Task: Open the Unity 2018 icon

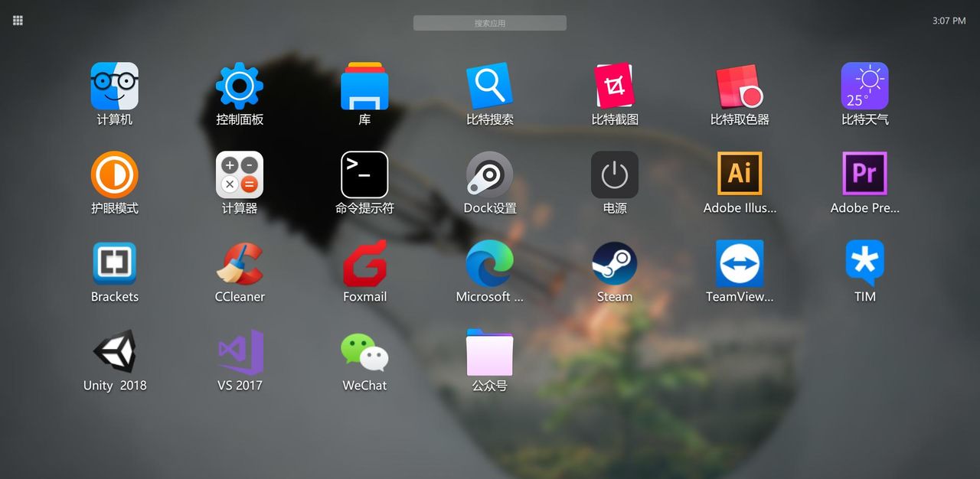Action: (x=115, y=352)
